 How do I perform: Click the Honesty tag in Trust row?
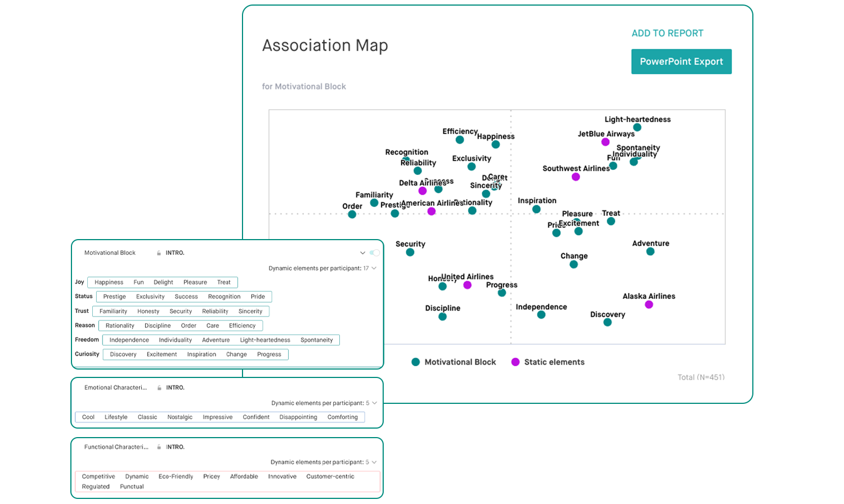point(149,311)
